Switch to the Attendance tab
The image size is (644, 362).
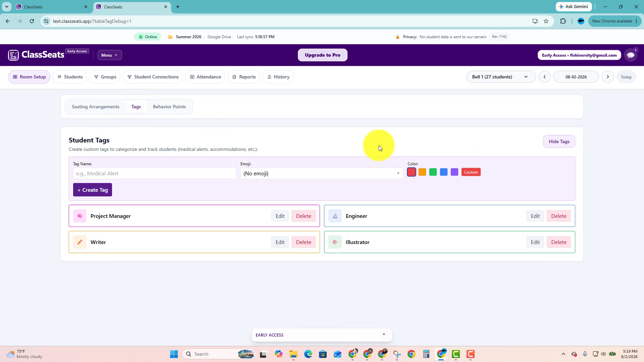pyautogui.click(x=205, y=77)
